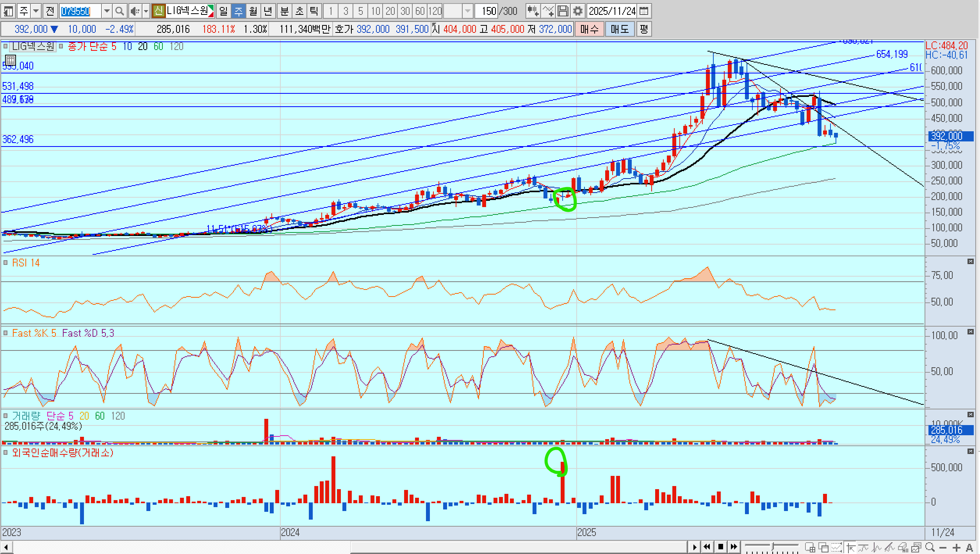Toggle the daily (일) period button
Screen dimensions: 980x554
coord(223,11)
